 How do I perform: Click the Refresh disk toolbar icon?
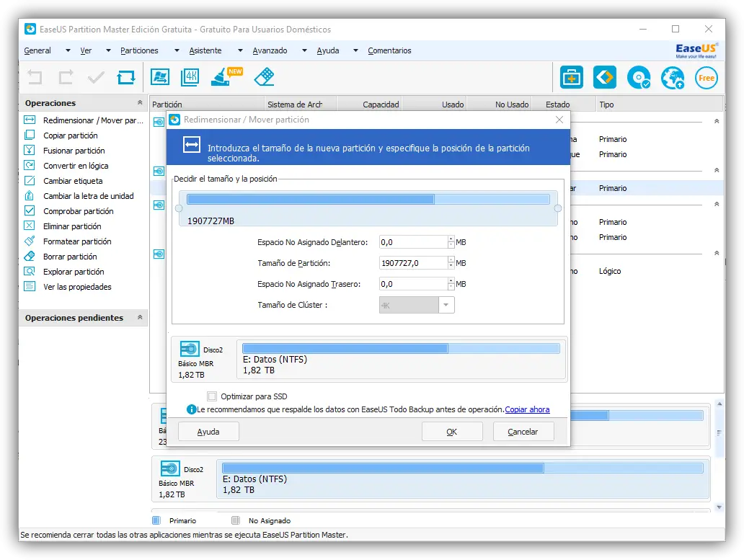click(126, 77)
